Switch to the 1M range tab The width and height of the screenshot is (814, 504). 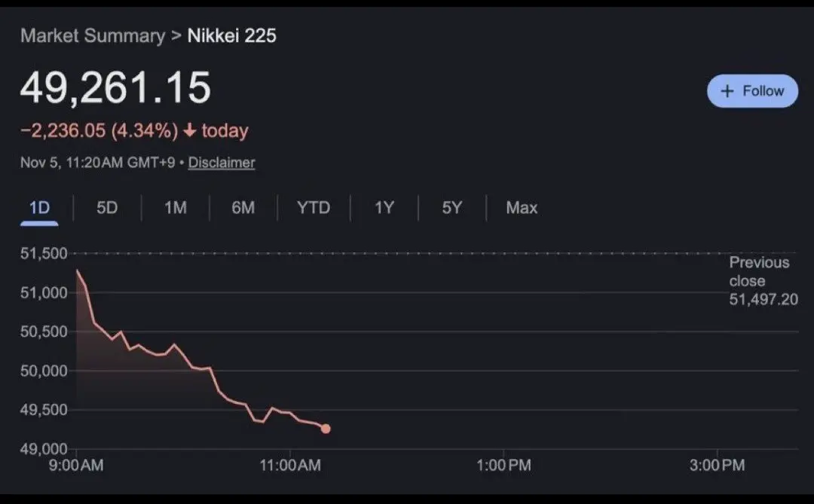[175, 208]
